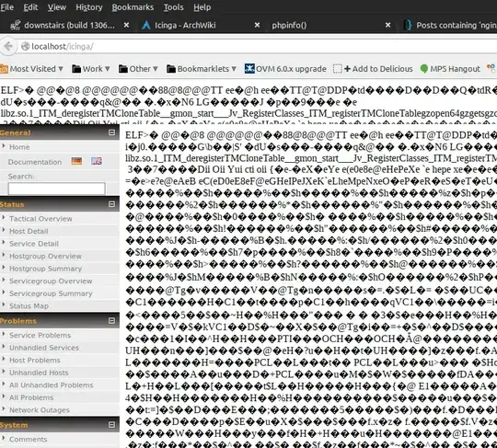This screenshot has width=497, height=448.
Task: Open the Work bookmarks folder
Action: click(x=90, y=69)
